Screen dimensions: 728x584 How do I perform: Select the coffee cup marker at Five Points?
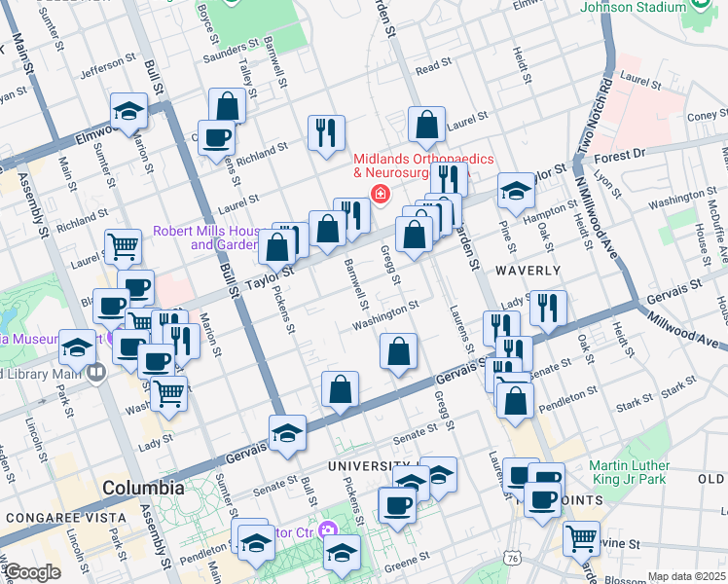(x=543, y=503)
